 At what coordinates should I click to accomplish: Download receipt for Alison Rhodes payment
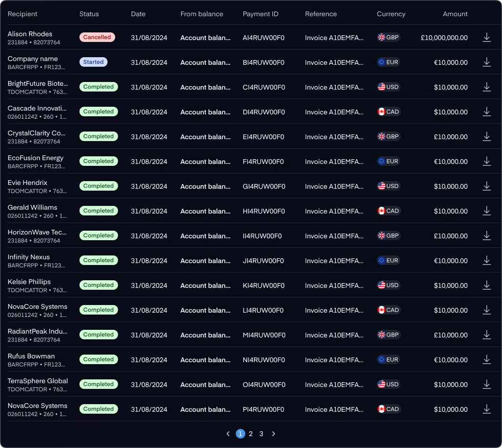(x=486, y=38)
